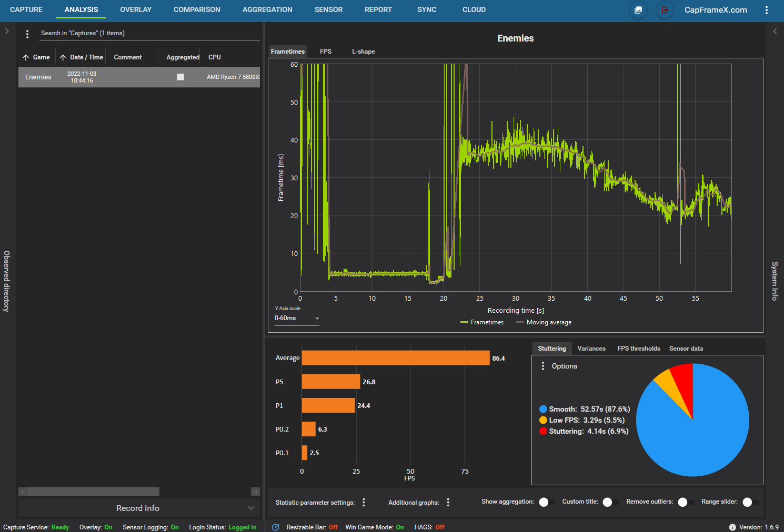Screen dimensions: 784x532
Task: Switch to the Sensor data tab
Action: click(x=686, y=349)
